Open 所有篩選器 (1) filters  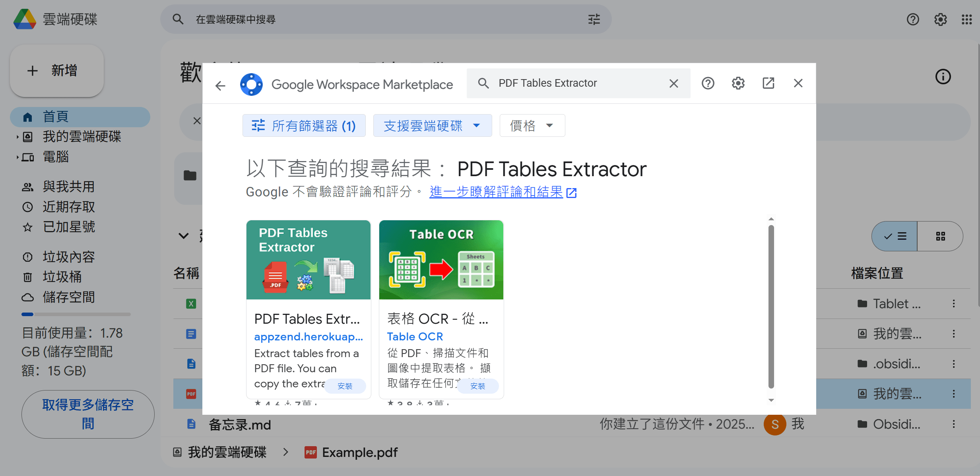click(304, 126)
